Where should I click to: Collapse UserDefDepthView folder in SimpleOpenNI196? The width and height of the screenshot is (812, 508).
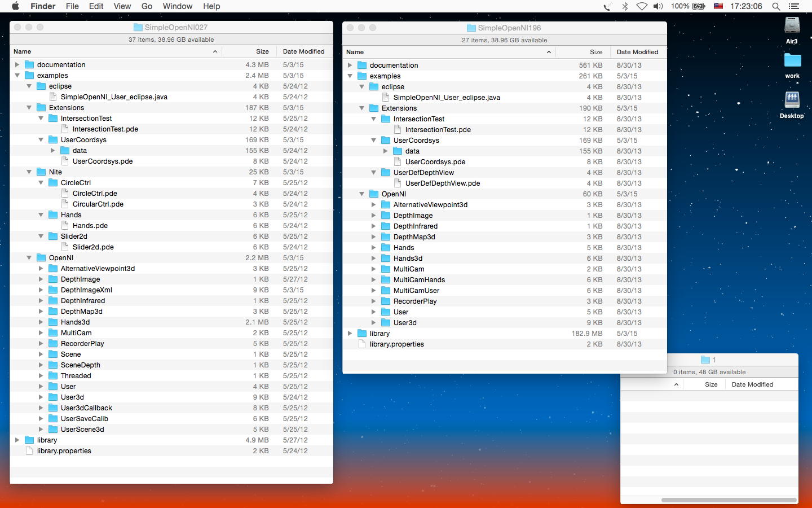coord(374,173)
